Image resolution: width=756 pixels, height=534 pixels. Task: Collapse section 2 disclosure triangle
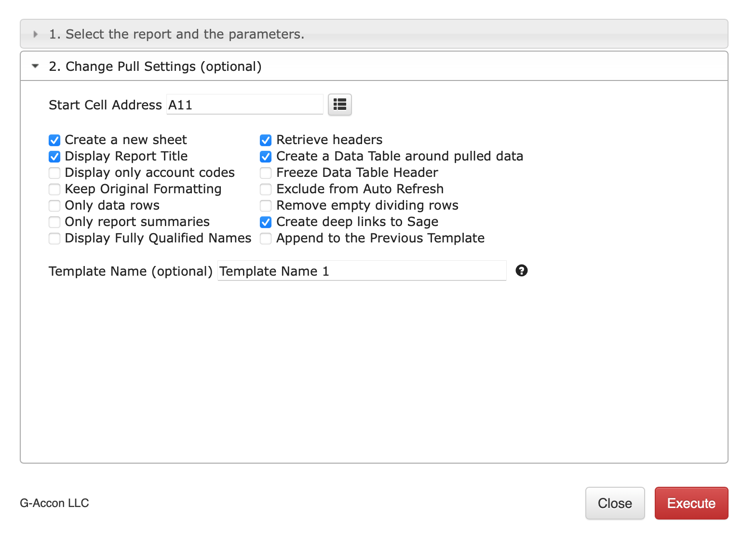tap(35, 66)
